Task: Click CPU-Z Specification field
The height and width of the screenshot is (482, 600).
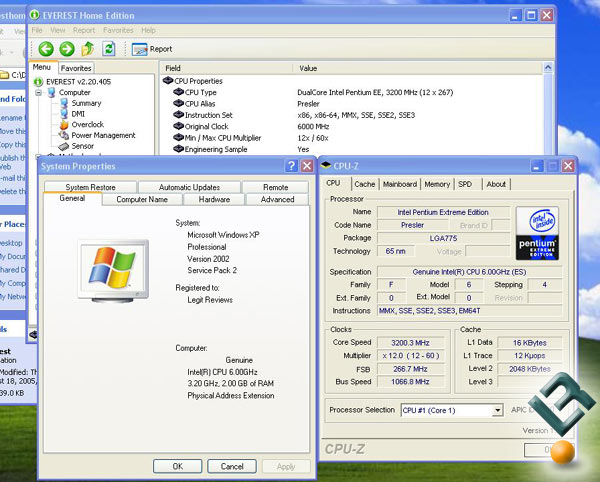Action: (x=470, y=272)
